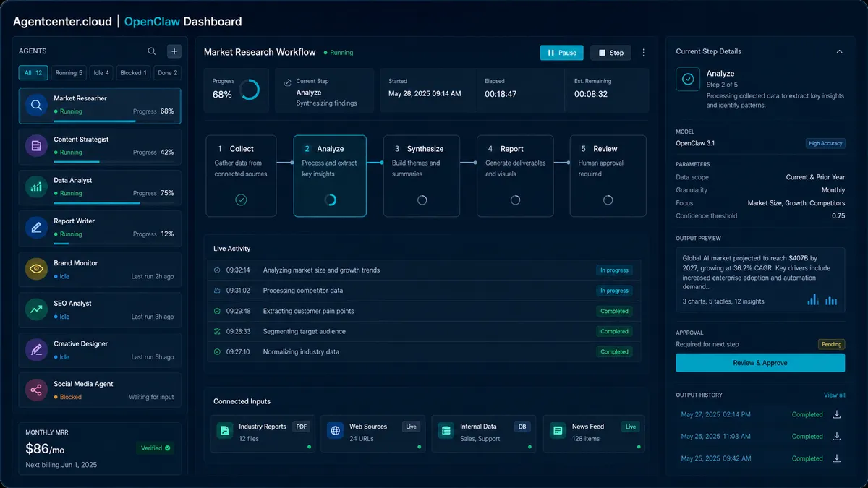
Task: Click the Elapsed time 00:18:47
Action: [x=501, y=94]
